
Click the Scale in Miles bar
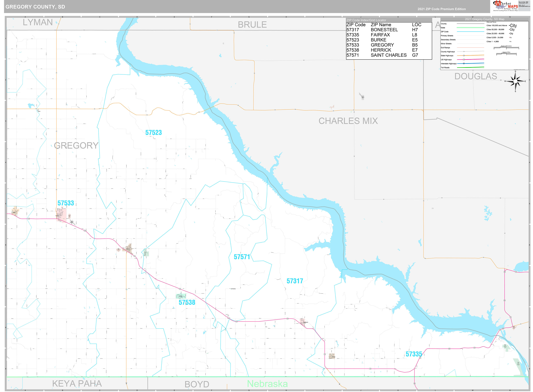tap(506, 54)
